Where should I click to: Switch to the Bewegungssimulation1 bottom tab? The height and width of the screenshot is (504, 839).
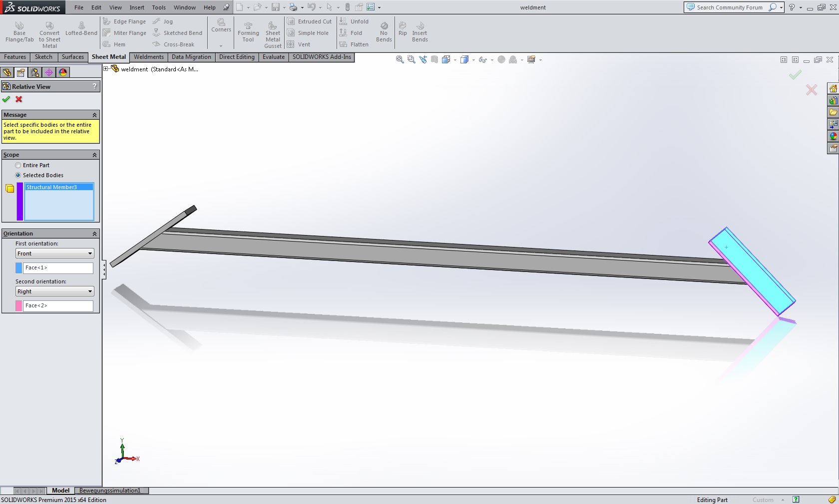[110, 491]
